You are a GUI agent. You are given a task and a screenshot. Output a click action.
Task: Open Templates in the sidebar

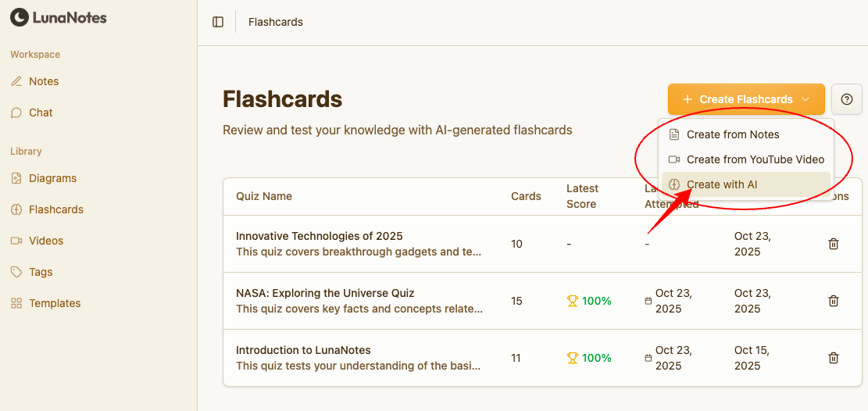pyautogui.click(x=55, y=303)
